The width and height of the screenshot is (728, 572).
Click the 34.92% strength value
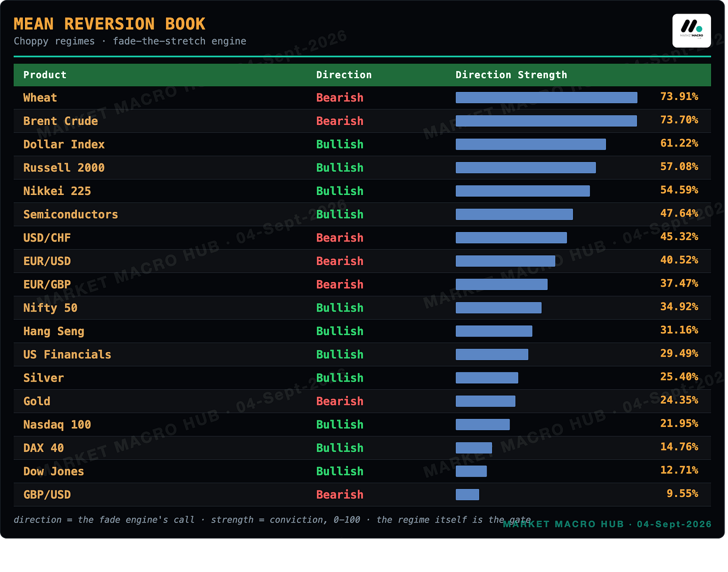click(x=679, y=306)
